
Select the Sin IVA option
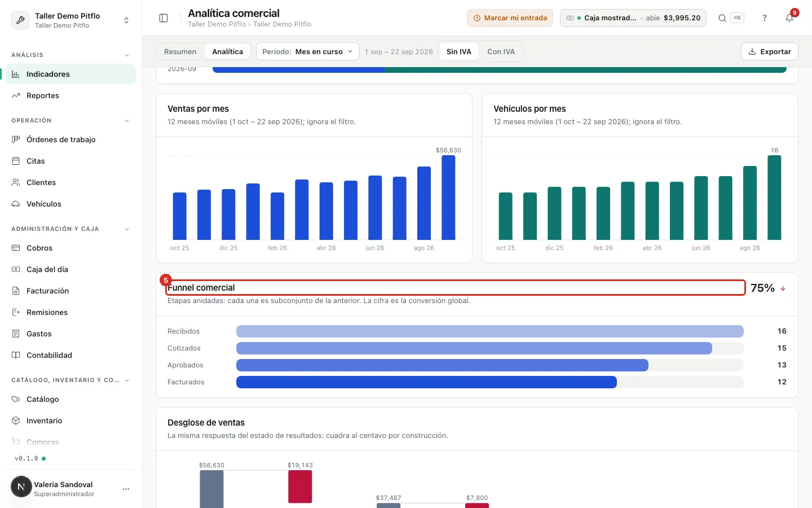459,51
